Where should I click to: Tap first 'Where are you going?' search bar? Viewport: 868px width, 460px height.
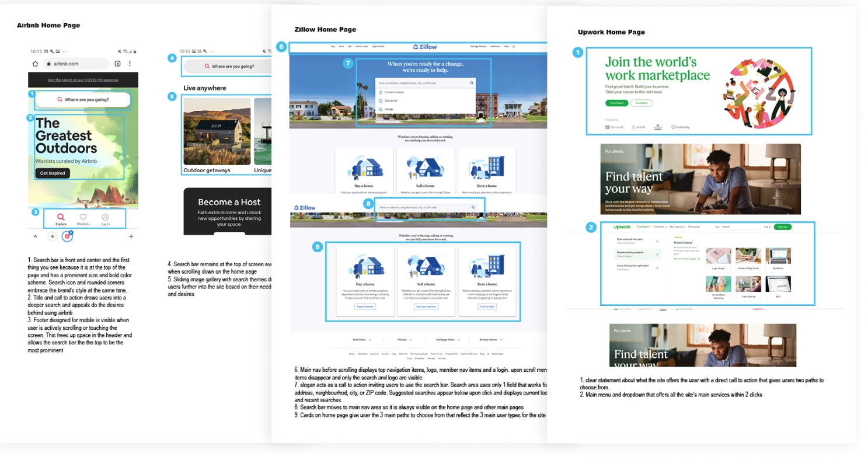[x=82, y=100]
